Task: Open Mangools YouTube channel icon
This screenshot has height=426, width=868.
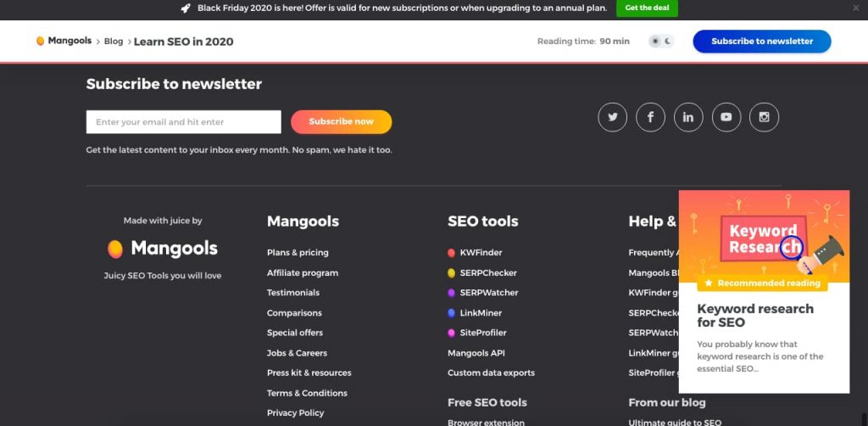Action: tap(726, 117)
